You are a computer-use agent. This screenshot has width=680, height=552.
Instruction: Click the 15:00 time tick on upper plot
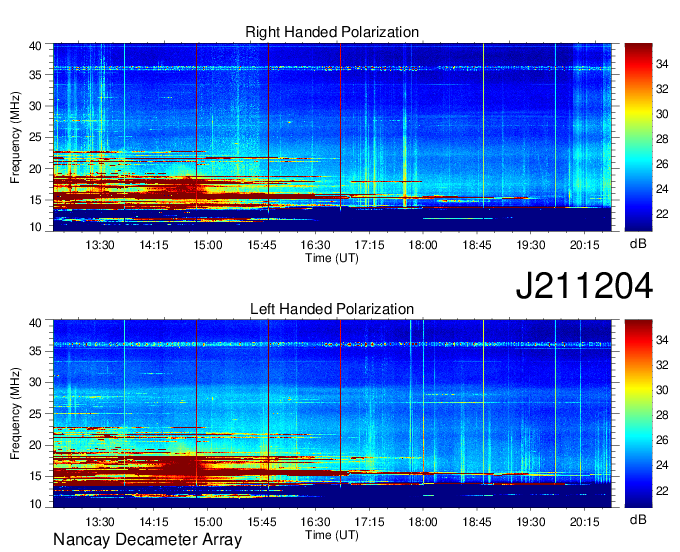tap(208, 245)
